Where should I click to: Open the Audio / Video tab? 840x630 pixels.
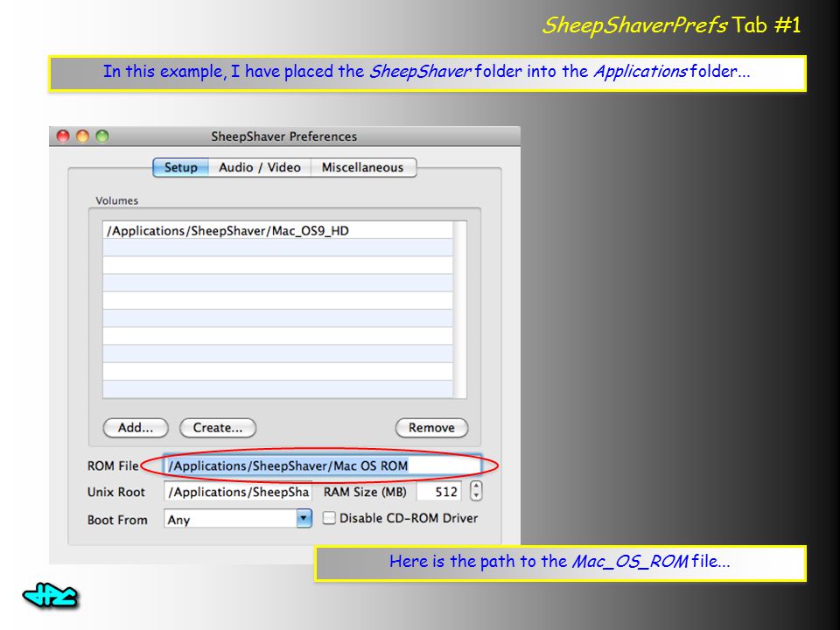pyautogui.click(x=260, y=168)
